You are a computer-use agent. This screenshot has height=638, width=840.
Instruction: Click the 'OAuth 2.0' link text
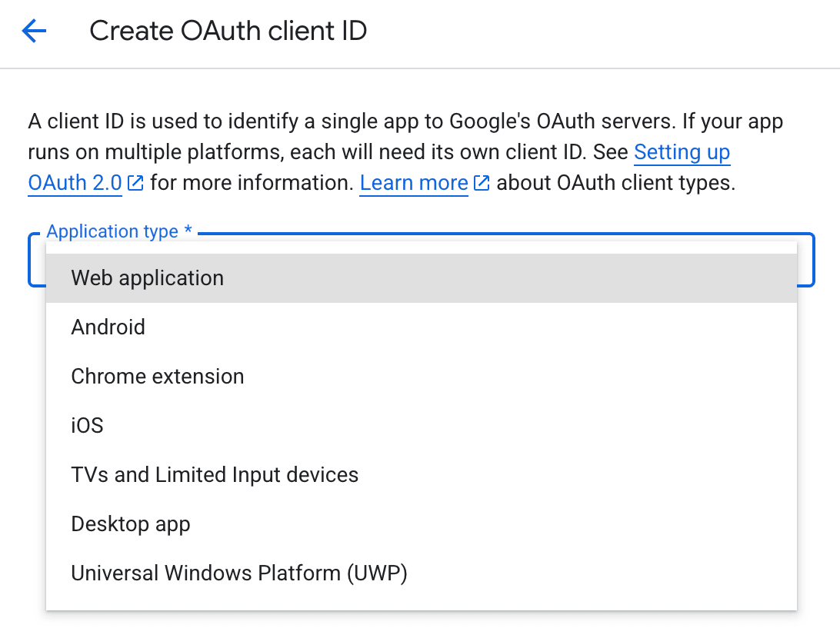pyautogui.click(x=75, y=184)
